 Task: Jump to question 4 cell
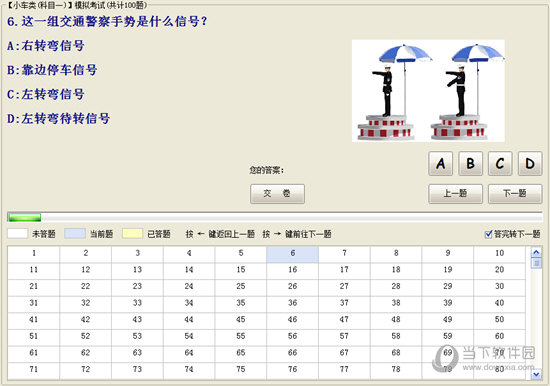[x=189, y=254]
